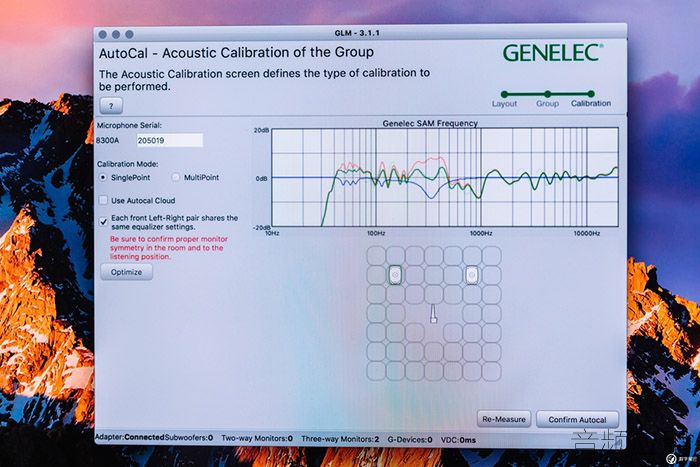Click the Three-way Monitors:2 status text
Image resolution: width=700 pixels, height=467 pixels.
coord(340,439)
